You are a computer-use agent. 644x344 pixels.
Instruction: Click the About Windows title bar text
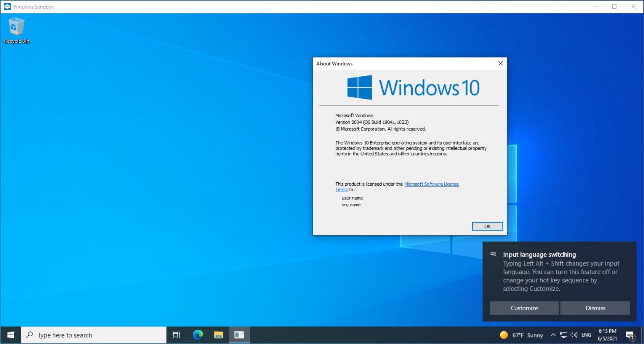[x=335, y=64]
